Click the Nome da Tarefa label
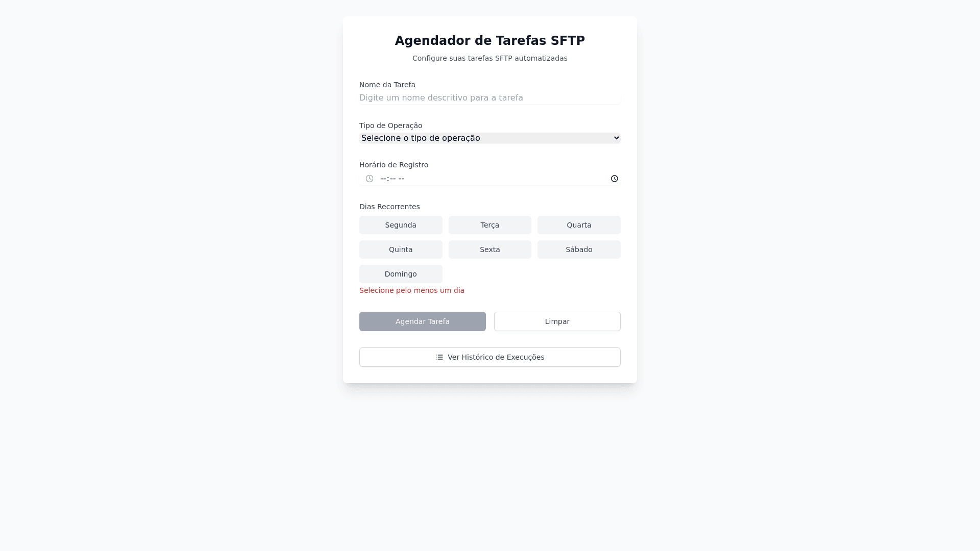Image resolution: width=980 pixels, height=551 pixels. 387,85
